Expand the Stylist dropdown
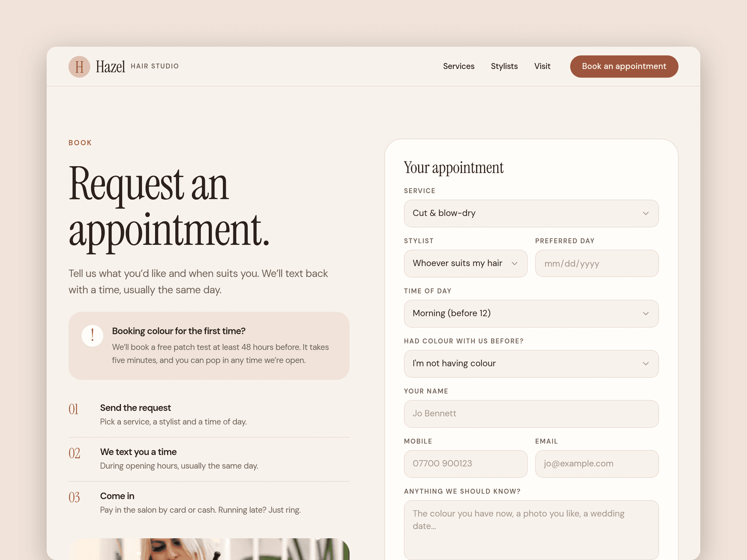Viewport: 747px width, 560px height. click(x=465, y=263)
